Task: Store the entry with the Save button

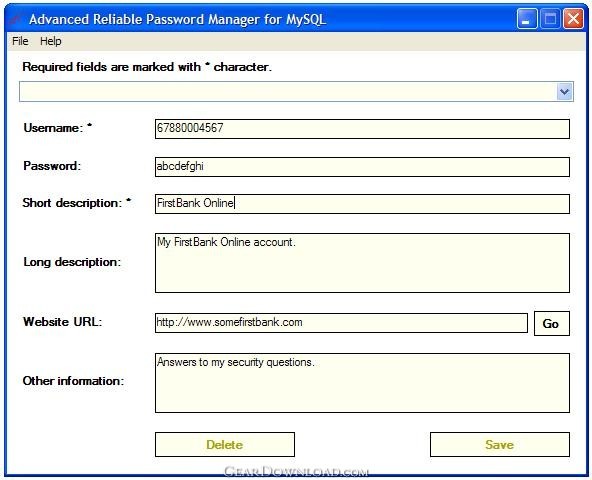Action: 500,445
